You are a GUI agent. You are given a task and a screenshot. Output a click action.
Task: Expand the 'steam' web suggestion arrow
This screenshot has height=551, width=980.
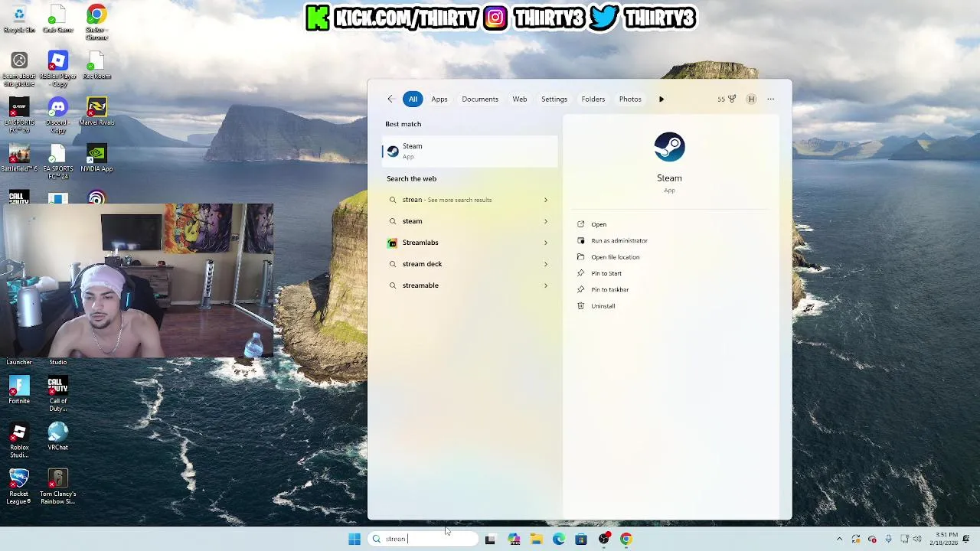(x=546, y=221)
